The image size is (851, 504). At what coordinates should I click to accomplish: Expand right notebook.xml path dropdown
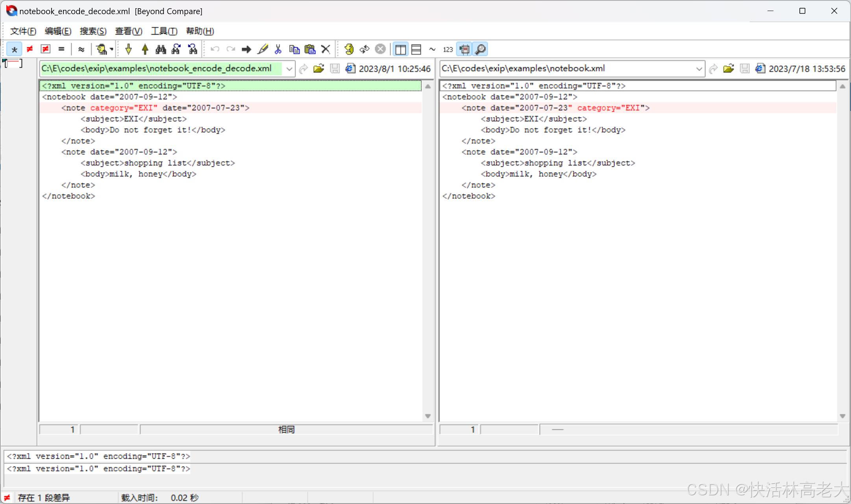point(699,69)
